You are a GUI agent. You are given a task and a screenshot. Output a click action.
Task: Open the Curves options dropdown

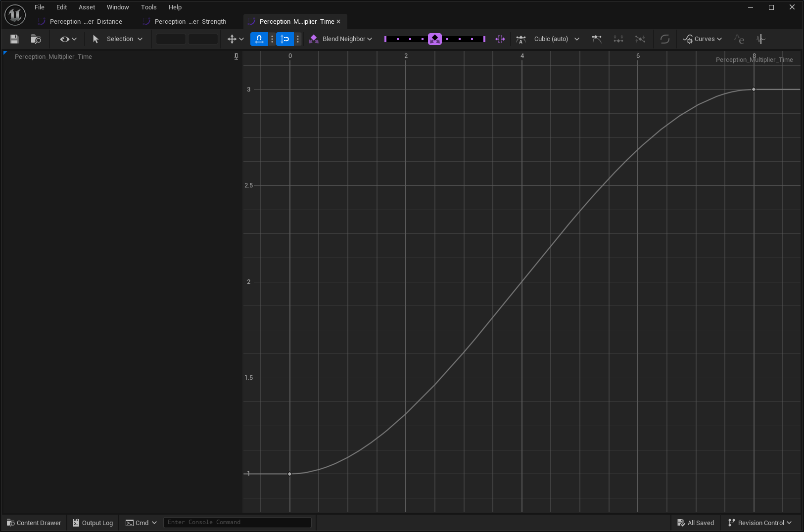[x=703, y=39]
